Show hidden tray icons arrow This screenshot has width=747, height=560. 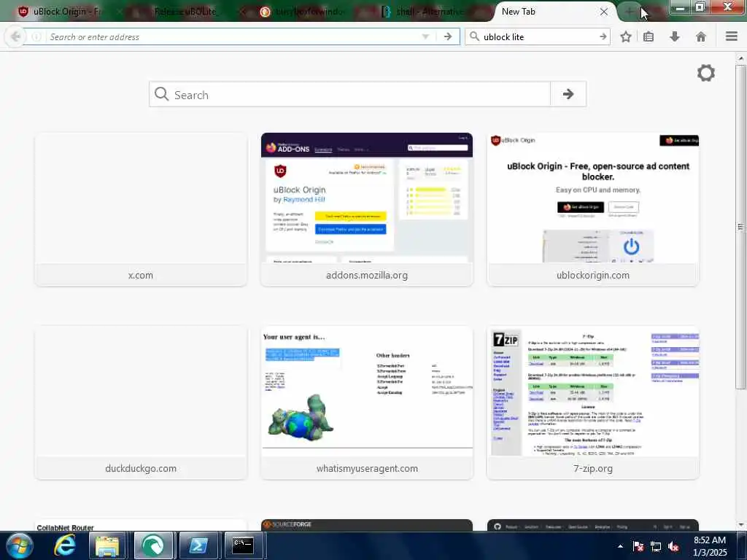[620, 546]
